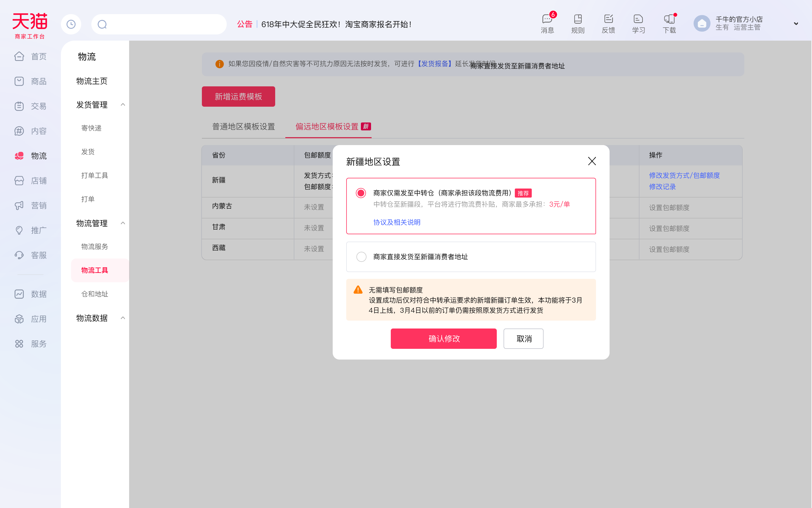
Task: Open 物流工具 menu item
Action: coord(100,270)
